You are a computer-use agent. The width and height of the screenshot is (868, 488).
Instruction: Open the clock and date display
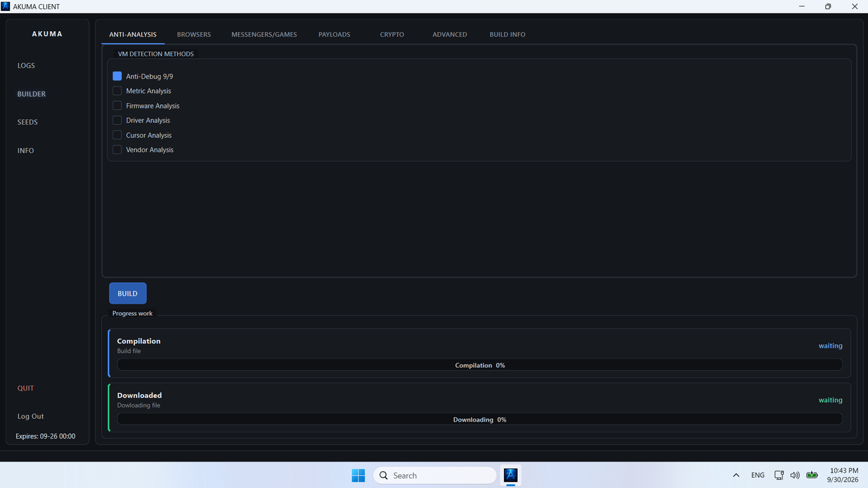pos(844,475)
